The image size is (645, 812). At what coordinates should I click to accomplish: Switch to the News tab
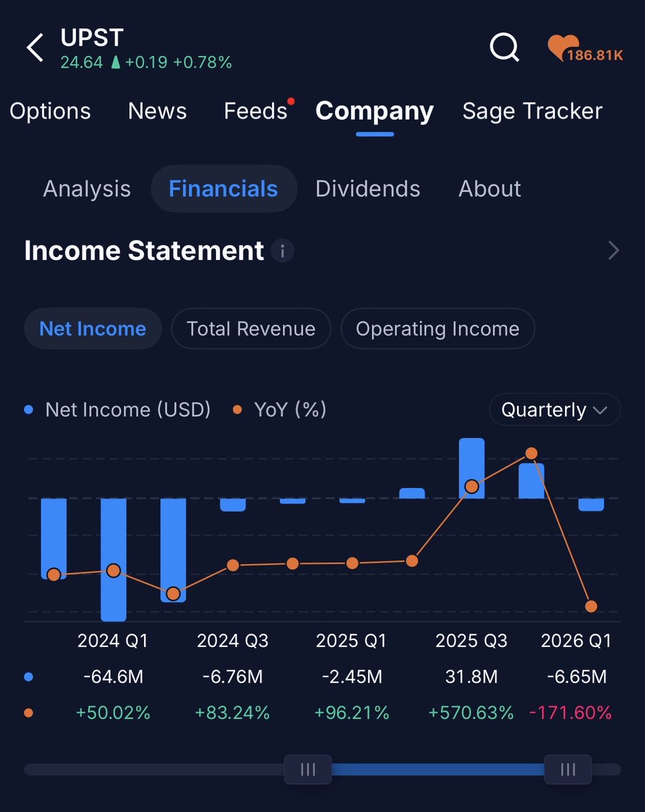pyautogui.click(x=157, y=111)
